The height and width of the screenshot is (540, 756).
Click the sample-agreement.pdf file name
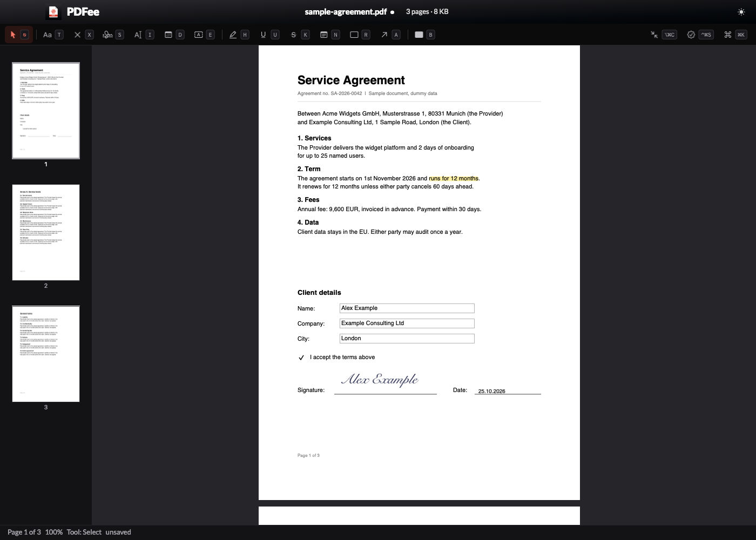click(346, 12)
